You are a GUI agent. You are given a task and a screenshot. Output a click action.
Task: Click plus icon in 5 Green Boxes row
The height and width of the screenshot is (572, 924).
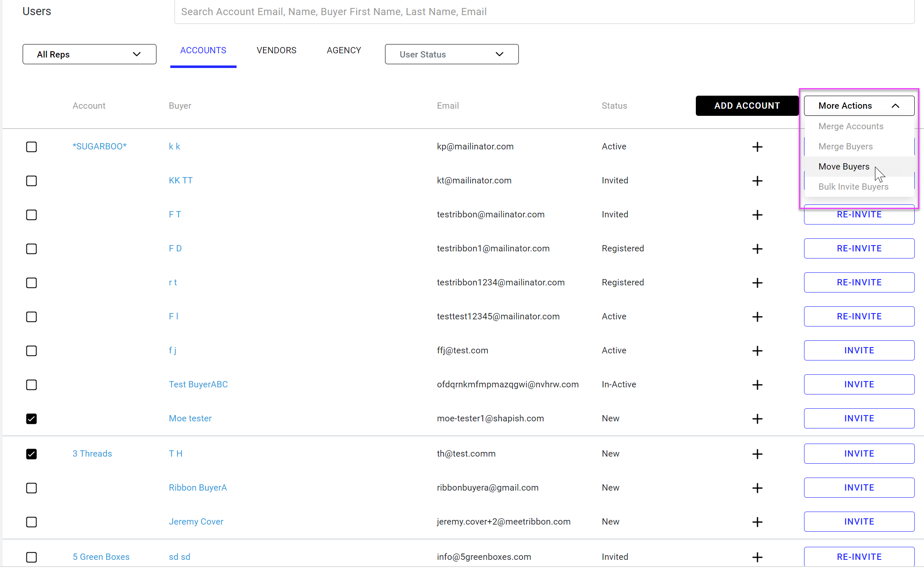(x=757, y=557)
